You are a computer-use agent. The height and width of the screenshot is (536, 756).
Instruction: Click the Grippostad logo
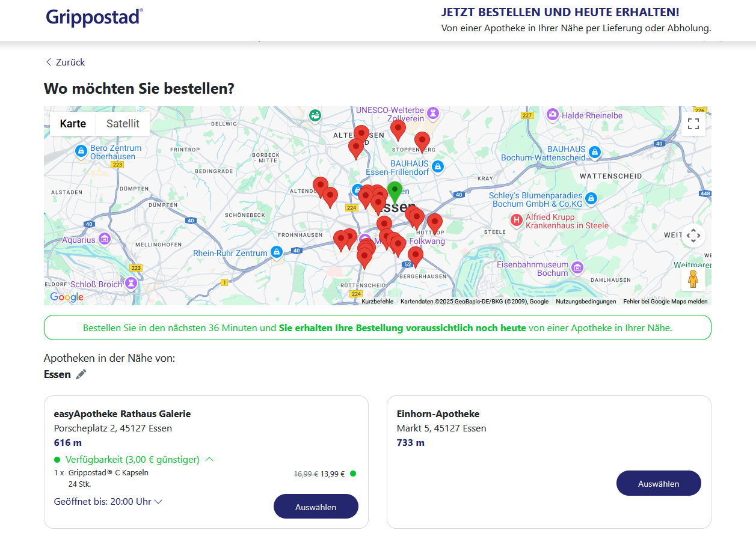94,16
